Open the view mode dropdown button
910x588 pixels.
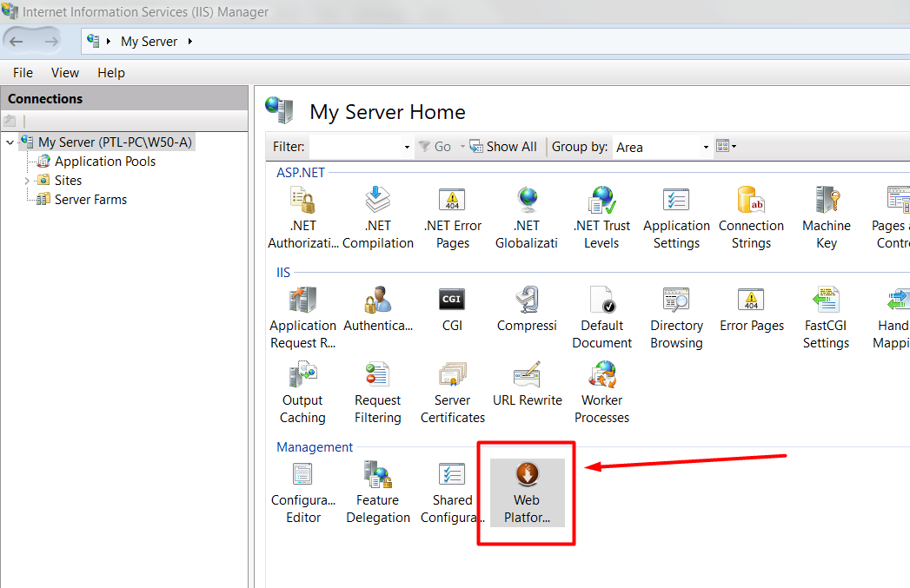coord(727,146)
